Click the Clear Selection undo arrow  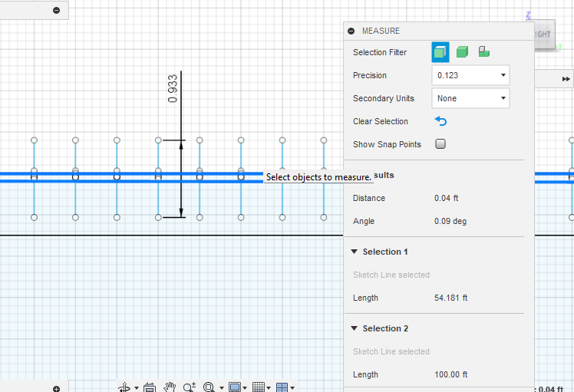440,121
